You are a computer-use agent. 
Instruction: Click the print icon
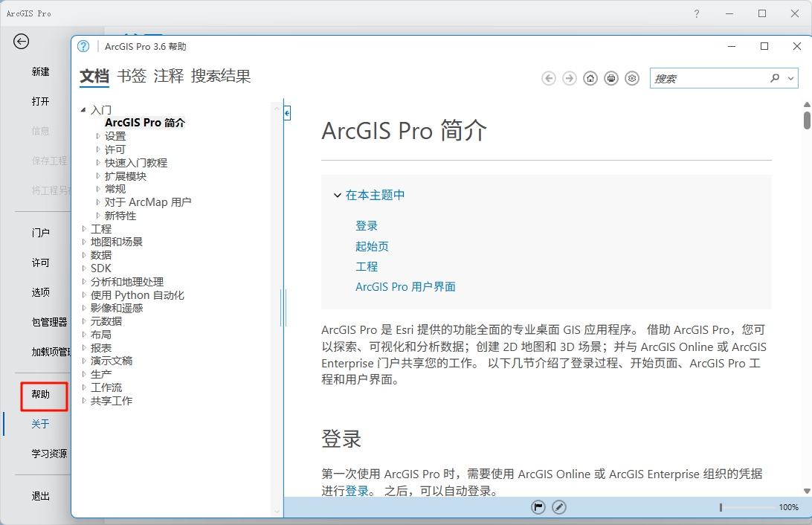(x=611, y=78)
